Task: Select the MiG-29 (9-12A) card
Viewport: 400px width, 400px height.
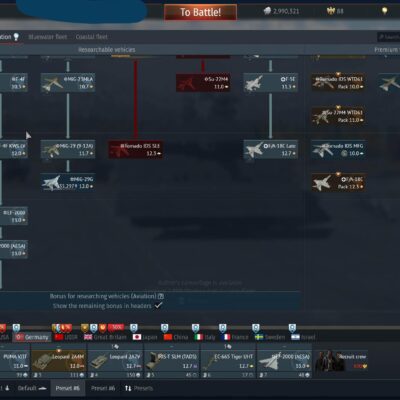Action: (x=68, y=149)
